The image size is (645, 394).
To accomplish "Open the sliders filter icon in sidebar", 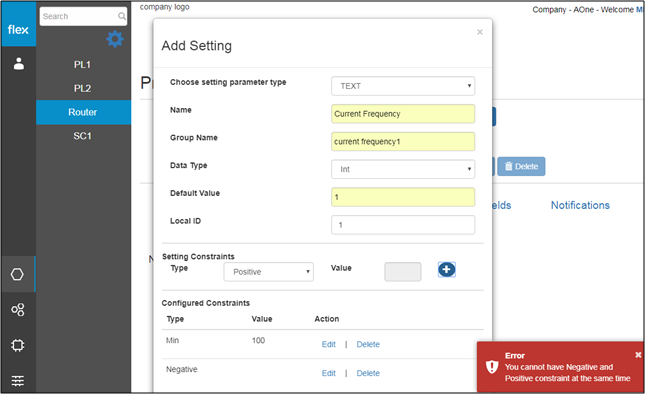I will pyautogui.click(x=18, y=381).
